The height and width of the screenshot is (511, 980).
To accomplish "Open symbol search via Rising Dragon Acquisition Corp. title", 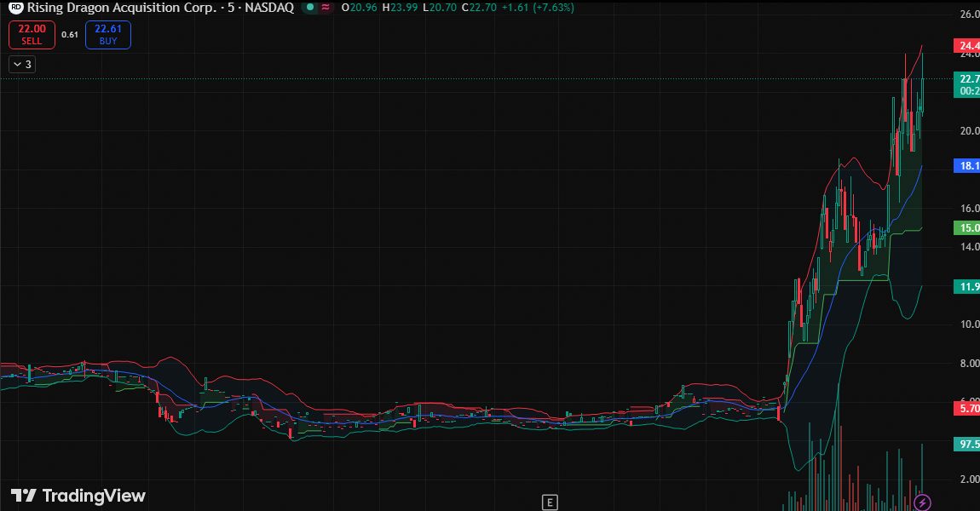I will click(122, 8).
